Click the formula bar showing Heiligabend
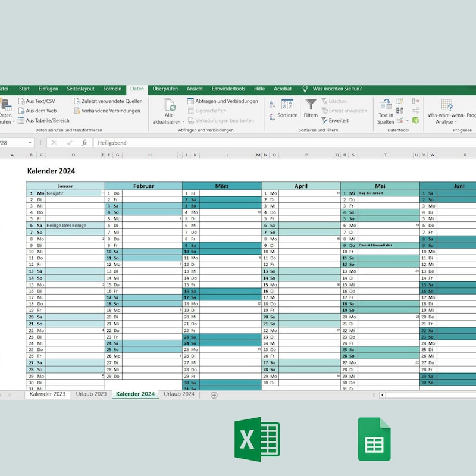The width and height of the screenshot is (476, 476). [284, 143]
